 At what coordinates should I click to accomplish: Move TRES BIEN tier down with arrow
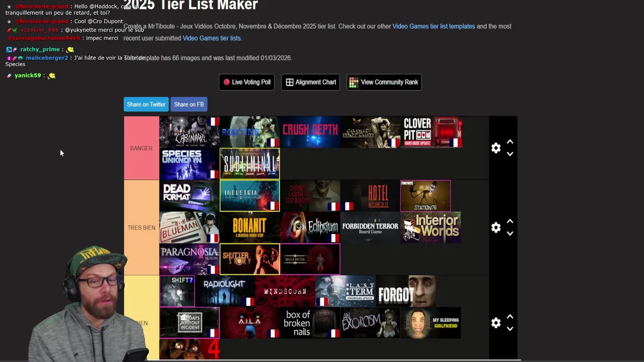point(510,233)
